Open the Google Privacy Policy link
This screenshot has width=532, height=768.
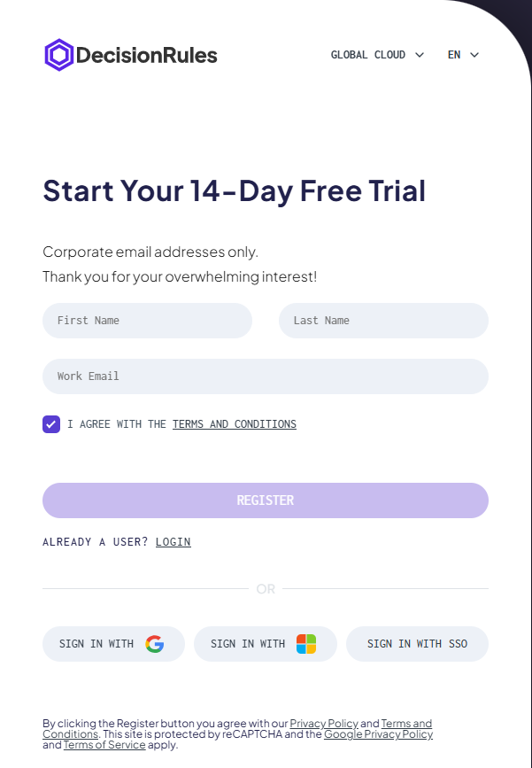[x=378, y=734]
